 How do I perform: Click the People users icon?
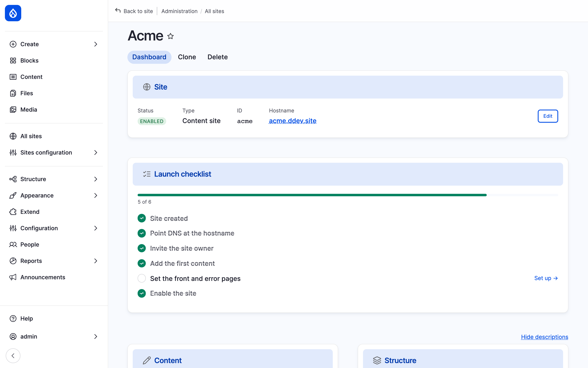[x=13, y=244]
